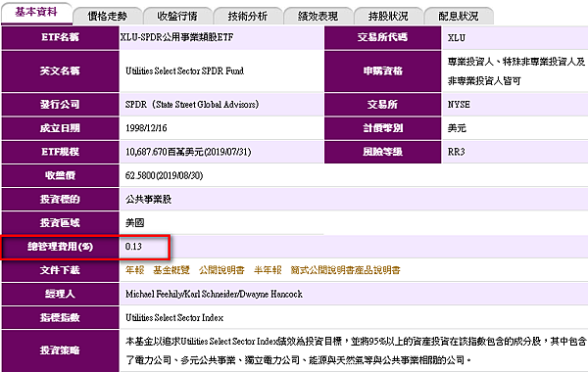Select the risk level RR3
588x372 pixels.
456,152
